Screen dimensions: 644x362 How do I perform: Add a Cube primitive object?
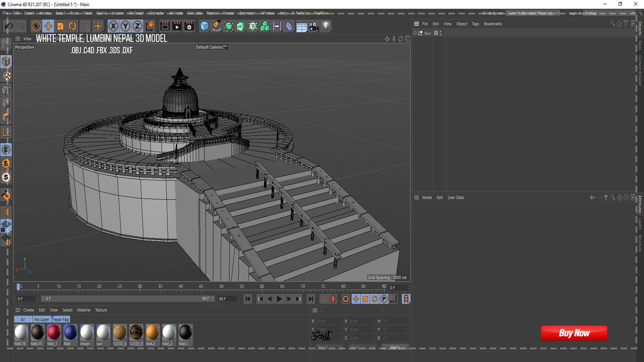pos(204,26)
